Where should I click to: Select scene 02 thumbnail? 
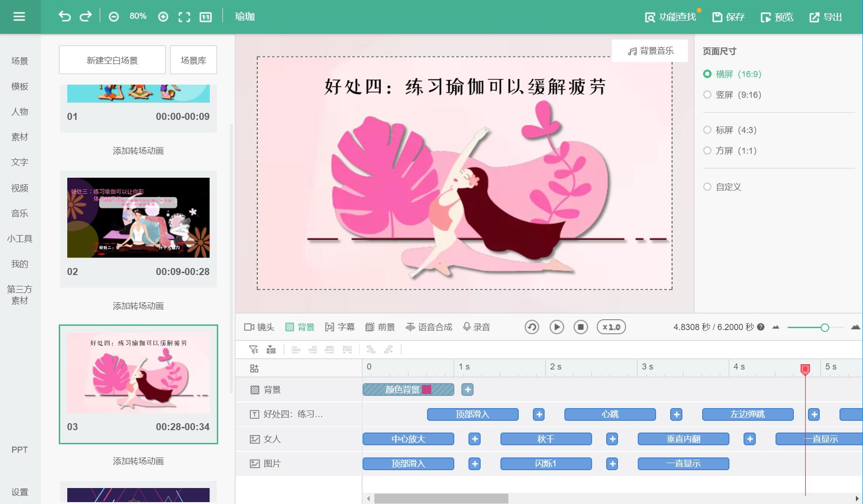click(x=138, y=218)
